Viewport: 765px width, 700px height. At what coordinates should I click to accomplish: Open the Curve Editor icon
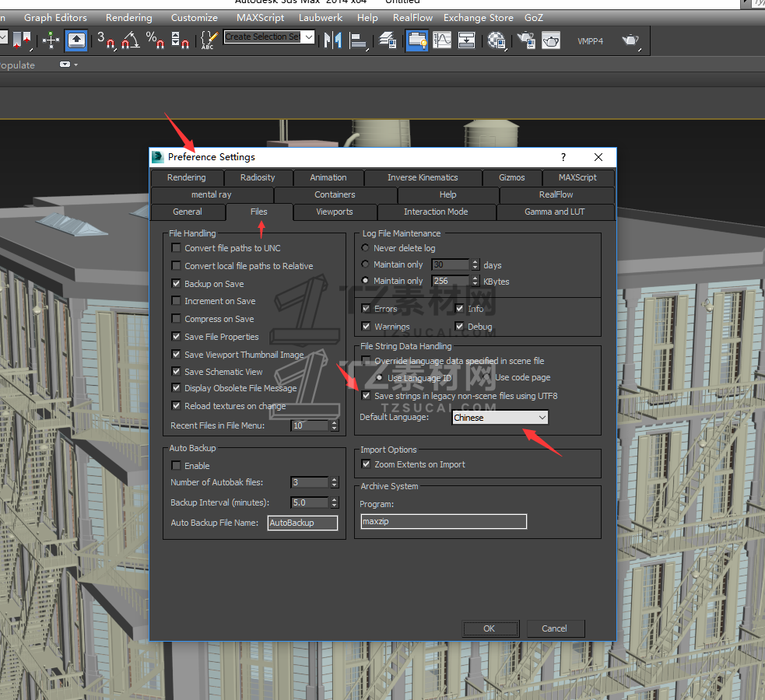click(x=442, y=40)
